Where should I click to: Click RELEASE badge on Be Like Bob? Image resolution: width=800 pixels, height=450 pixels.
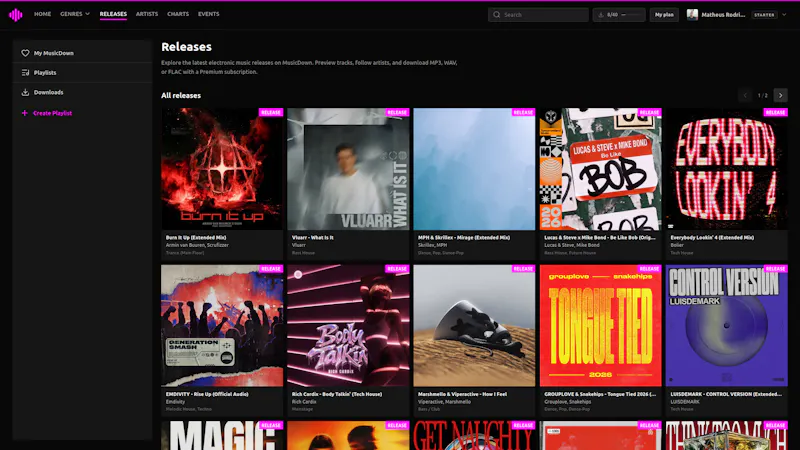click(x=649, y=112)
